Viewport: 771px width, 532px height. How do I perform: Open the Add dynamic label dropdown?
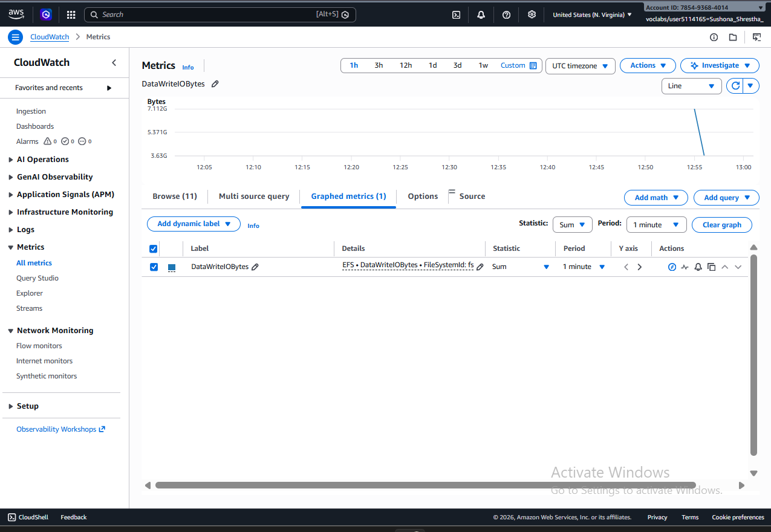(x=194, y=224)
